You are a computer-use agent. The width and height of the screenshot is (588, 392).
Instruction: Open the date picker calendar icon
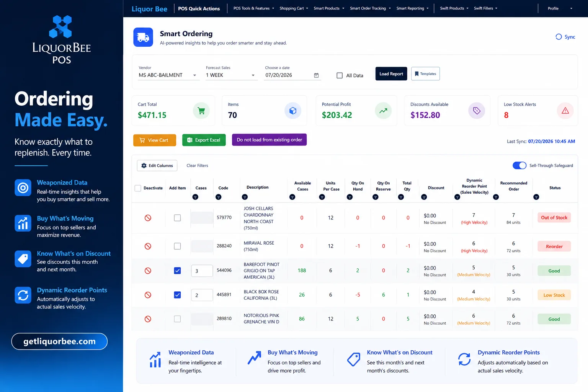(316, 75)
